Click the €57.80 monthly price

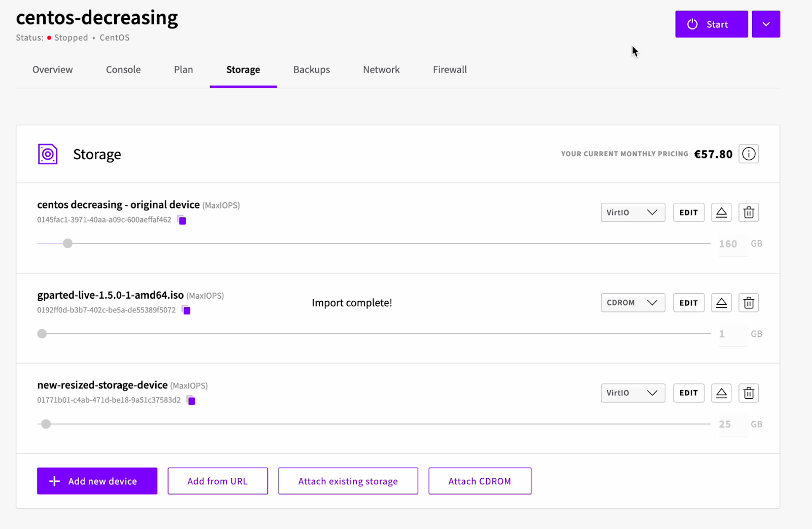tap(713, 154)
